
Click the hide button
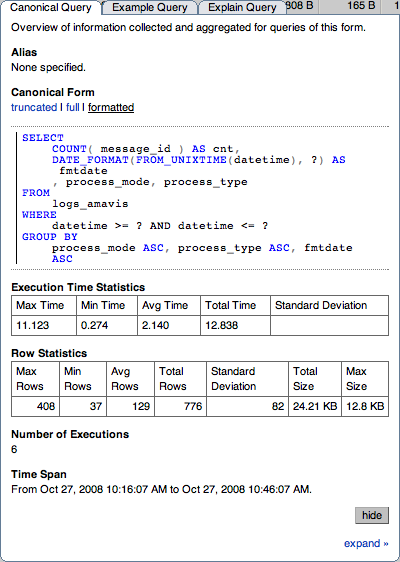coord(372,515)
